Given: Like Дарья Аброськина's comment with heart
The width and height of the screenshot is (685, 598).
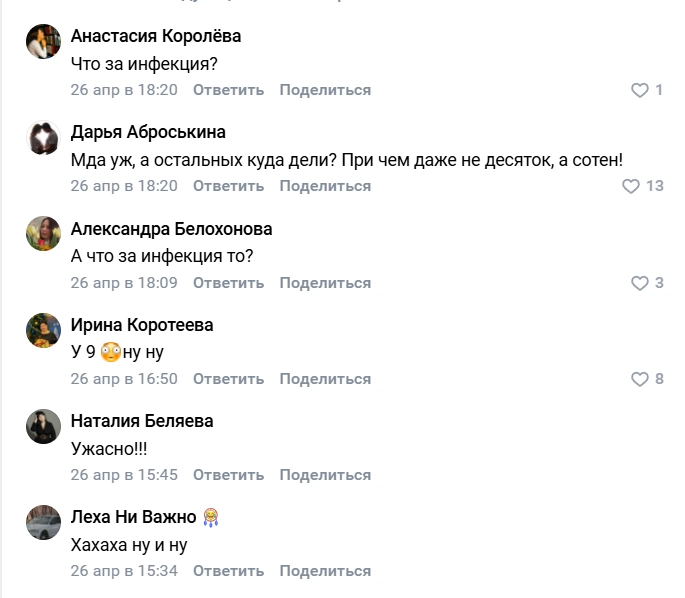Looking at the screenshot, I should 631,186.
